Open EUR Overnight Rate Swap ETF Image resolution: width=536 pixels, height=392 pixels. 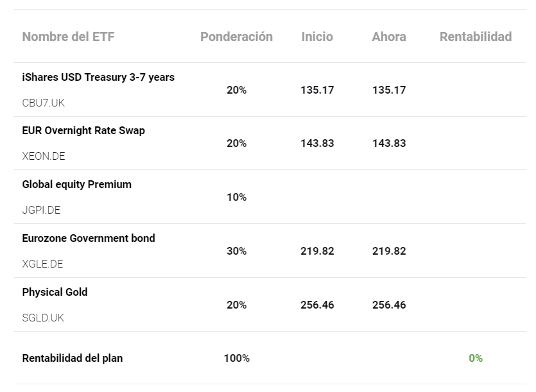point(83,130)
